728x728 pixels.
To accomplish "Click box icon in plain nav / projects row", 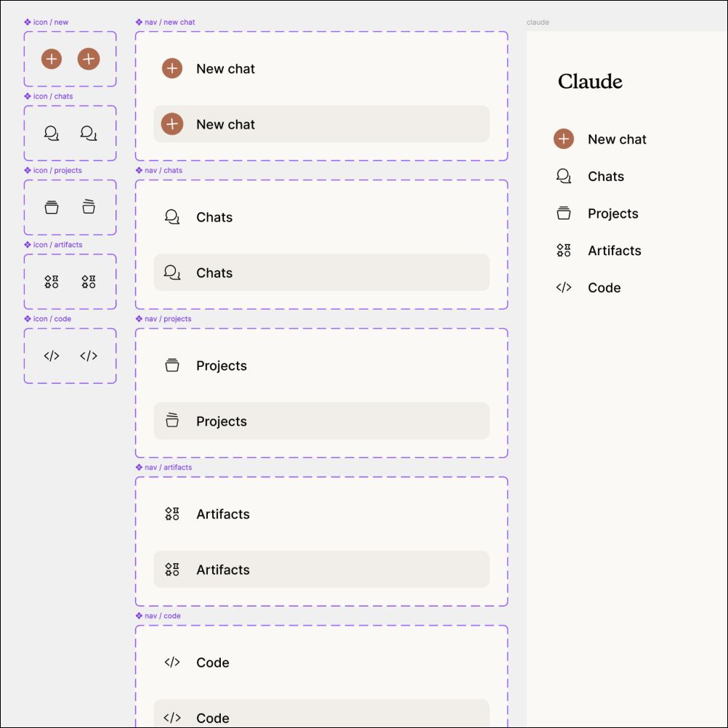I will 172,365.
